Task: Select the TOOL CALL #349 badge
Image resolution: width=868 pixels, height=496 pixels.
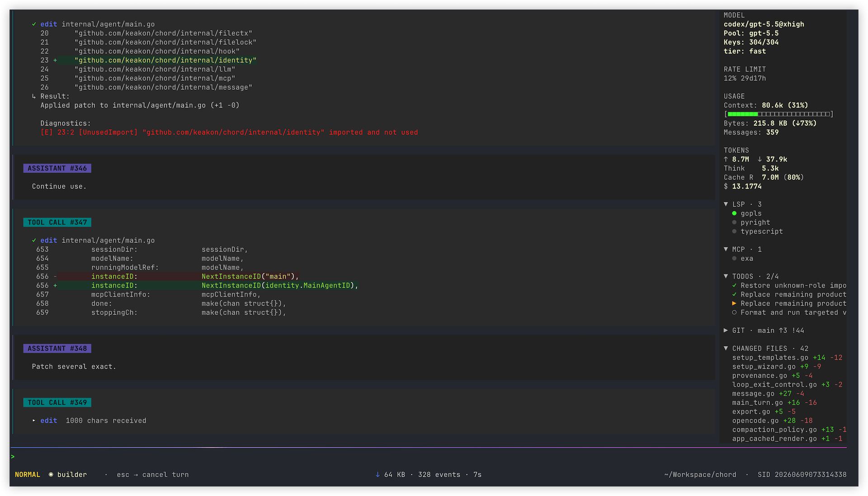Action: pos(57,402)
